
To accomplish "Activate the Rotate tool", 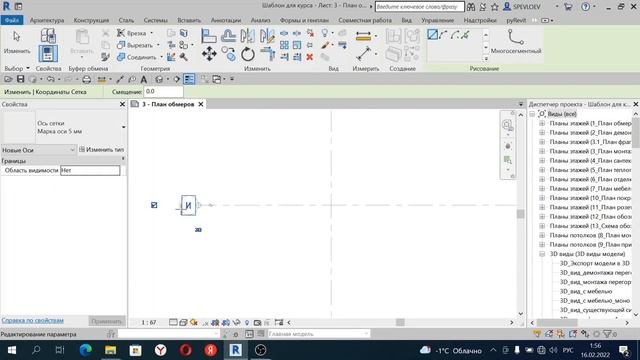I will coord(248,54).
